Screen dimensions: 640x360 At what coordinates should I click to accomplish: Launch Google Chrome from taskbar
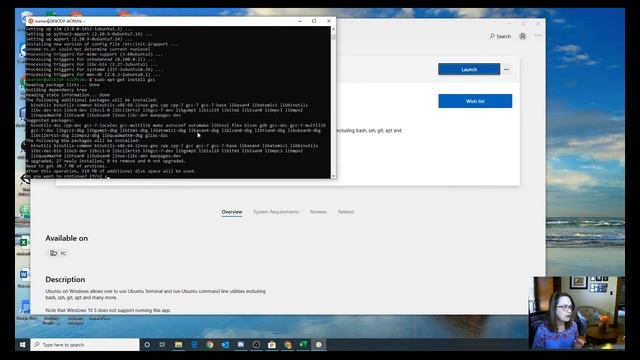[x=210, y=345]
